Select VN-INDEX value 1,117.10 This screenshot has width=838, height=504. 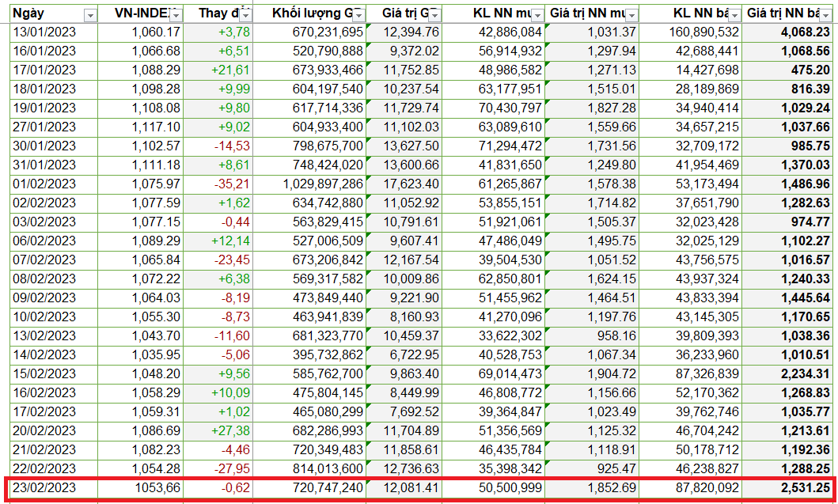pos(141,127)
